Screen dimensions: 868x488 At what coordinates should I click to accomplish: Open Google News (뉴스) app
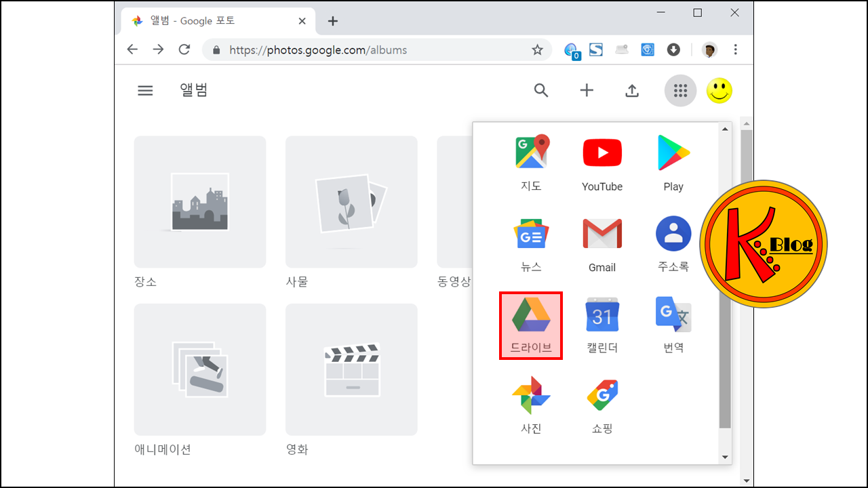click(531, 243)
